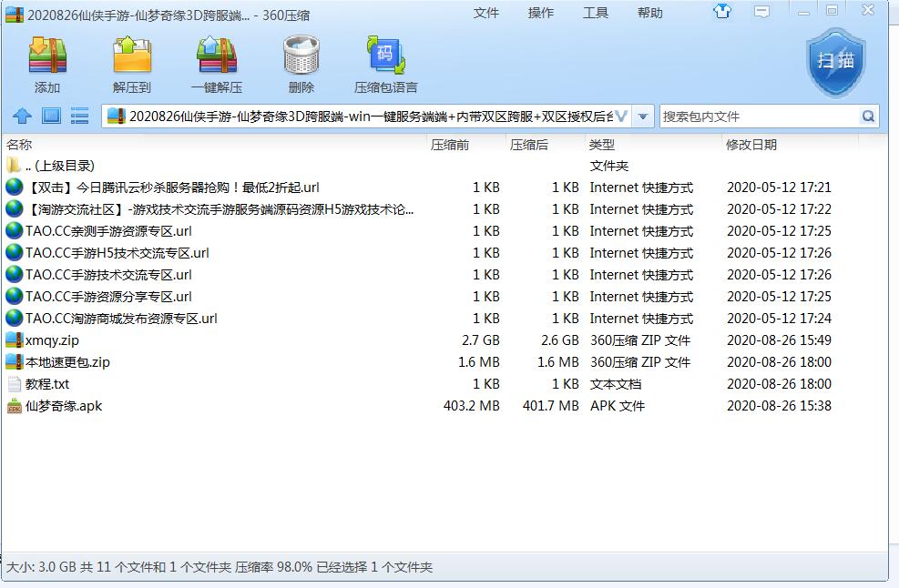The height and width of the screenshot is (588, 899).
Task: Open the 文件 (File) menu
Action: coord(487,13)
